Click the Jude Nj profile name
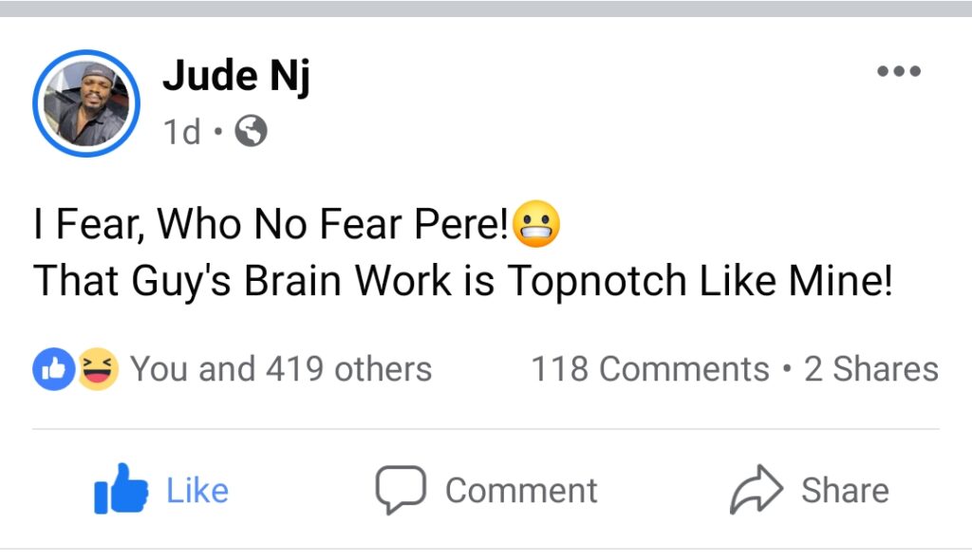The width and height of the screenshot is (972, 560). pyautogui.click(x=236, y=76)
